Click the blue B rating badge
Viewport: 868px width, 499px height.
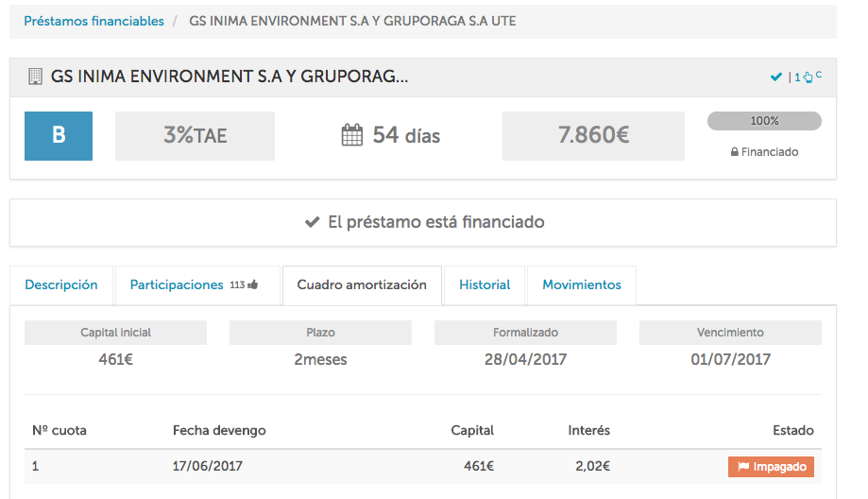click(59, 136)
